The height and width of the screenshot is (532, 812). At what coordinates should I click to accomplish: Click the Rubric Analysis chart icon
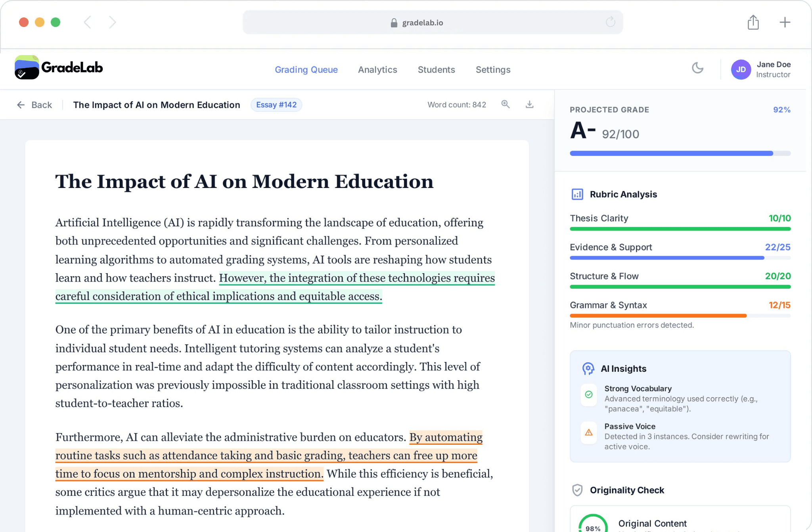577,194
